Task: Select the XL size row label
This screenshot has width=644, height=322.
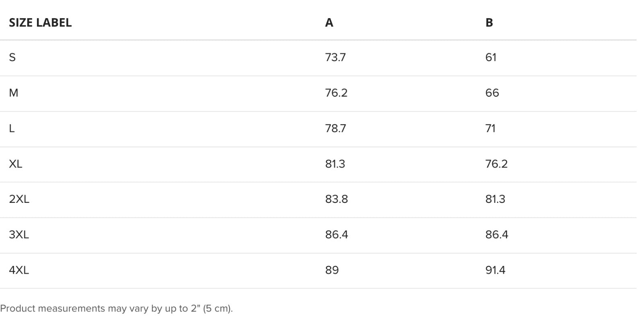Action: (x=15, y=164)
